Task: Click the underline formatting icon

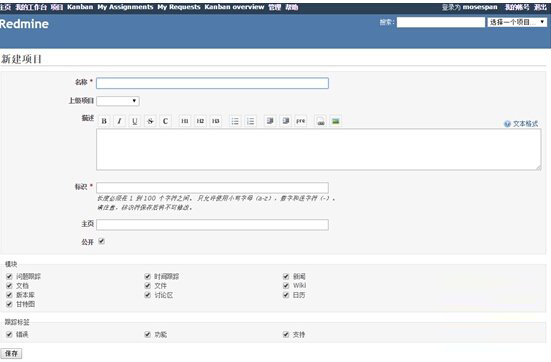Action: 135,121
